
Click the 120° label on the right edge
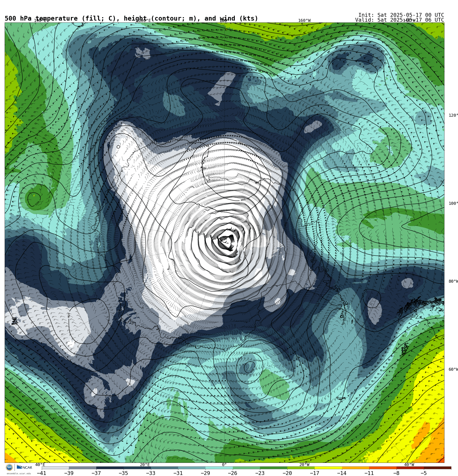(453, 115)
